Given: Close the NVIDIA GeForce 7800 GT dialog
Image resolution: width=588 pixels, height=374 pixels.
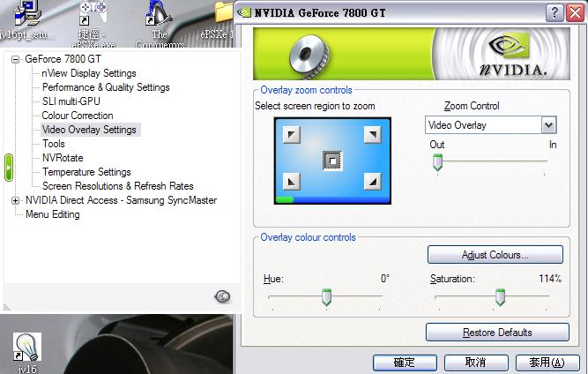Looking at the screenshot, I should [x=576, y=12].
